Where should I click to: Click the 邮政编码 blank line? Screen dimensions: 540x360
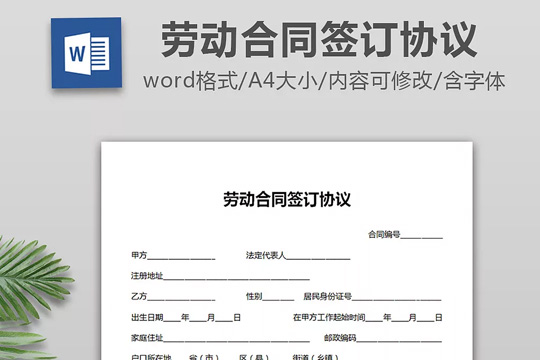[399, 340]
